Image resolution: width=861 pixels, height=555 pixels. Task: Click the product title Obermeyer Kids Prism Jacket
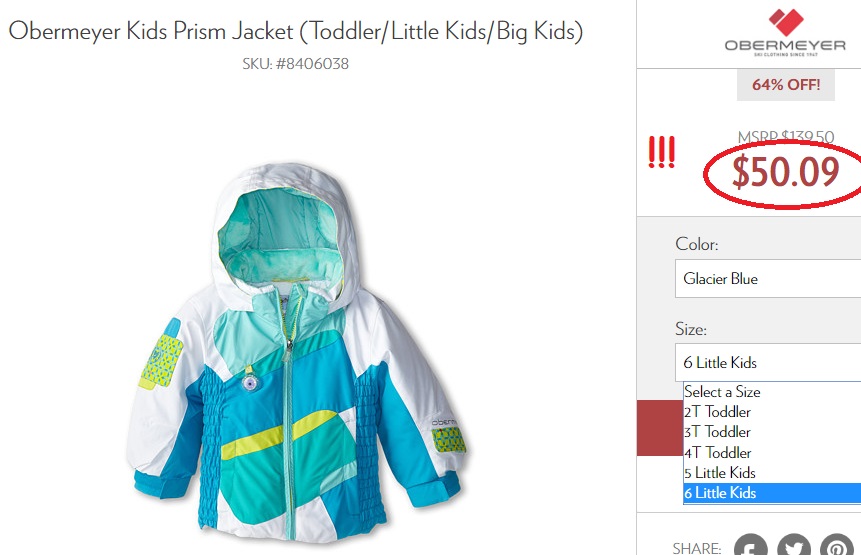295,31
